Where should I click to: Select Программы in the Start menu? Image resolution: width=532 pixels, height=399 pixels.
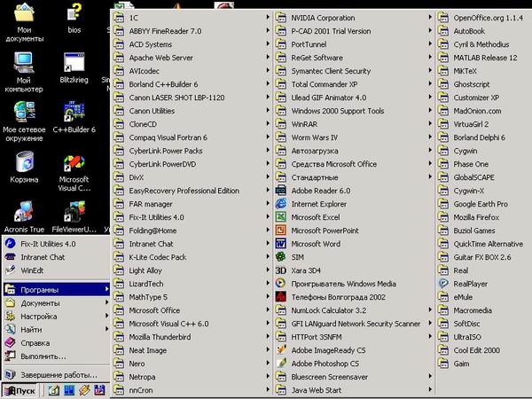tap(57, 289)
